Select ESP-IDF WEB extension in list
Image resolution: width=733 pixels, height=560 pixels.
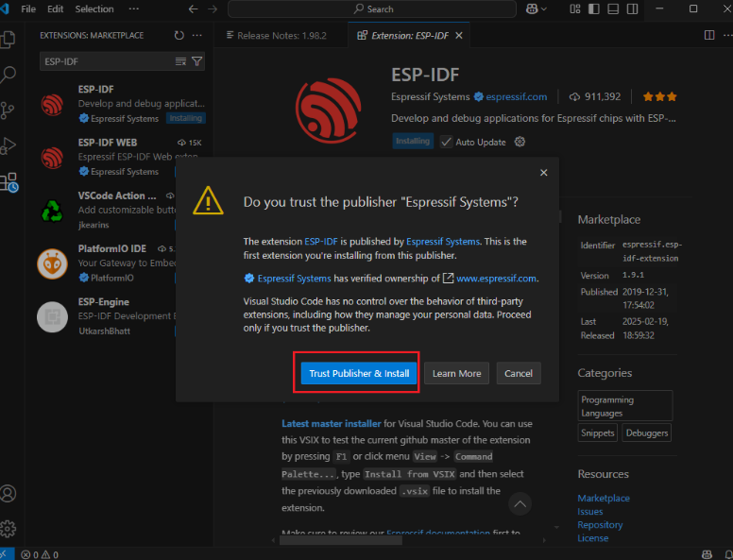(x=100, y=157)
